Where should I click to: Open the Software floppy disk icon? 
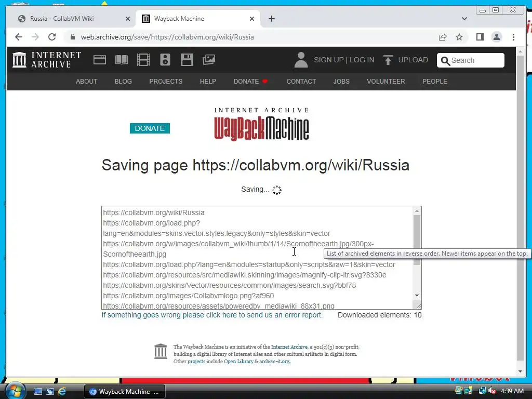(x=187, y=60)
